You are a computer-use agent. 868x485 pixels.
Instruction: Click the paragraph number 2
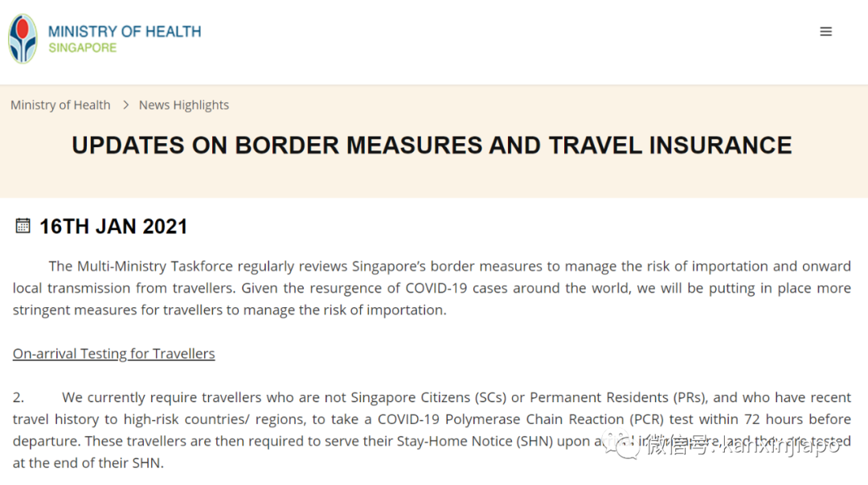coord(18,397)
